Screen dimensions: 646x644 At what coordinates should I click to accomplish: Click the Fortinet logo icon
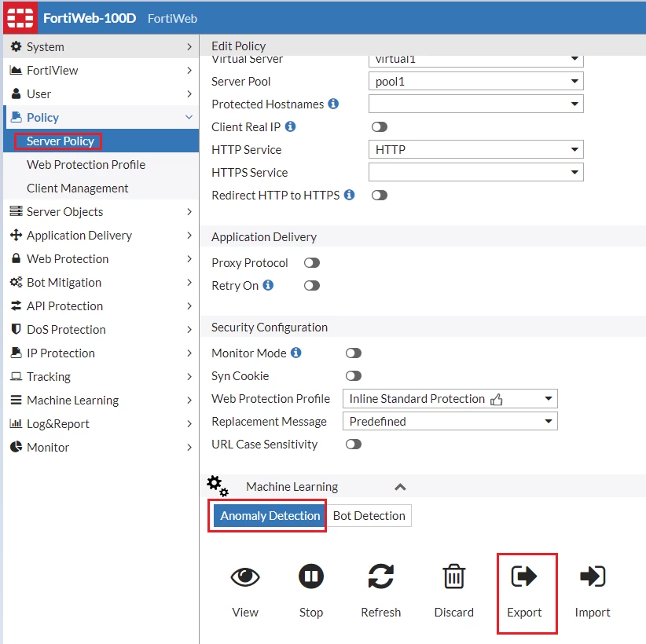click(20, 18)
